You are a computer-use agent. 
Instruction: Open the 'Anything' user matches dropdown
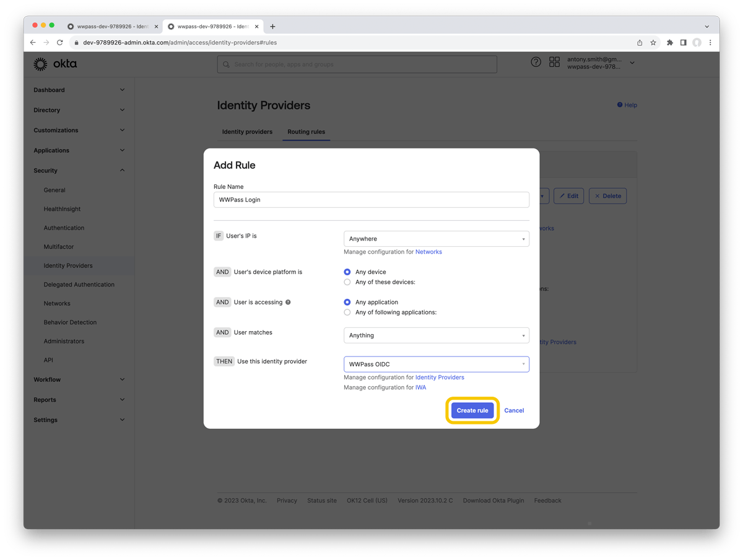[436, 335]
